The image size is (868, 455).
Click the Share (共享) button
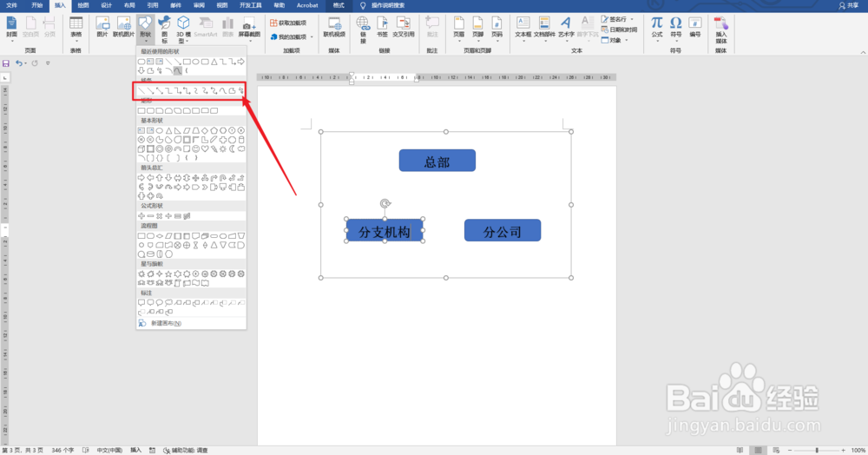[849, 5]
